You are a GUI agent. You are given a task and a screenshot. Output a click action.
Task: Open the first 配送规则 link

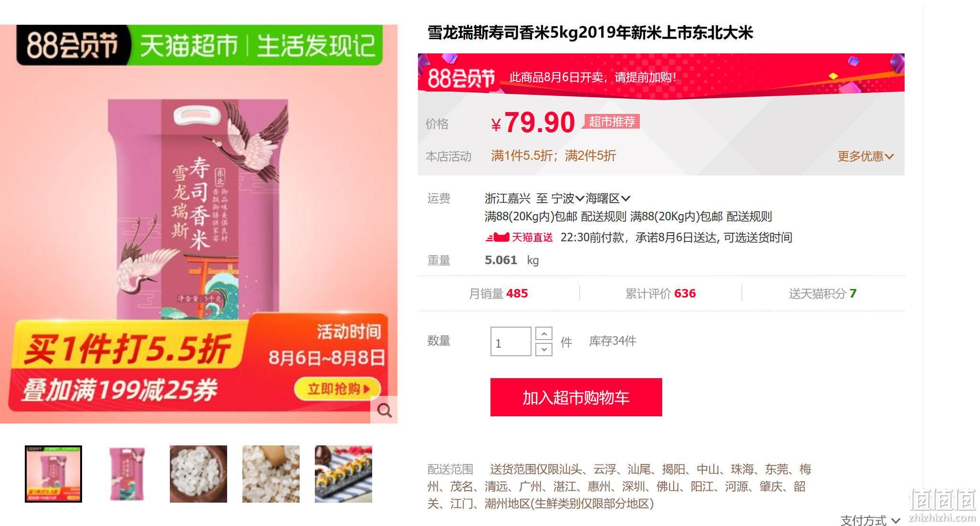click(x=603, y=217)
